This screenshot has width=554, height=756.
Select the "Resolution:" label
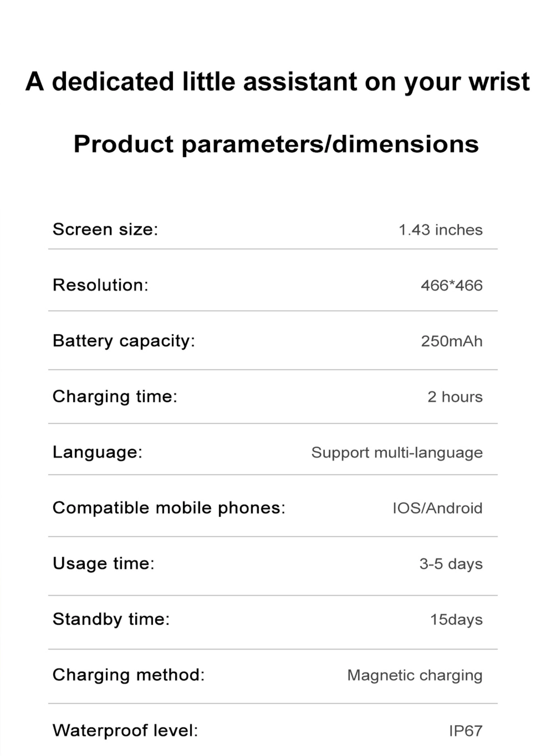[x=100, y=285]
